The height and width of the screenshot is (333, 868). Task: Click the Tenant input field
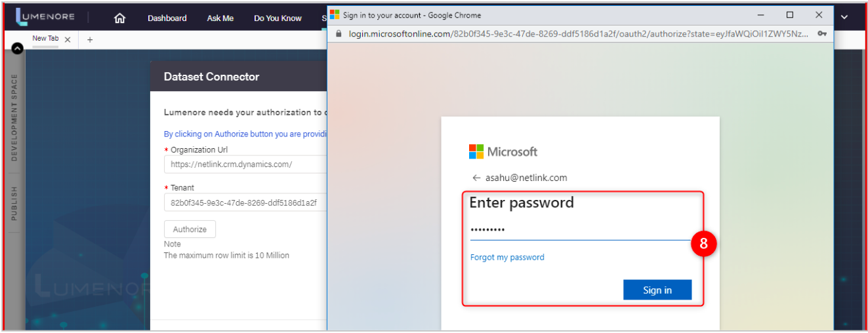coord(246,203)
